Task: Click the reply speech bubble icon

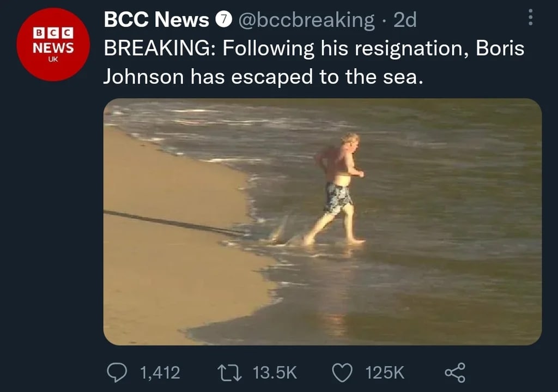Action: click(115, 372)
